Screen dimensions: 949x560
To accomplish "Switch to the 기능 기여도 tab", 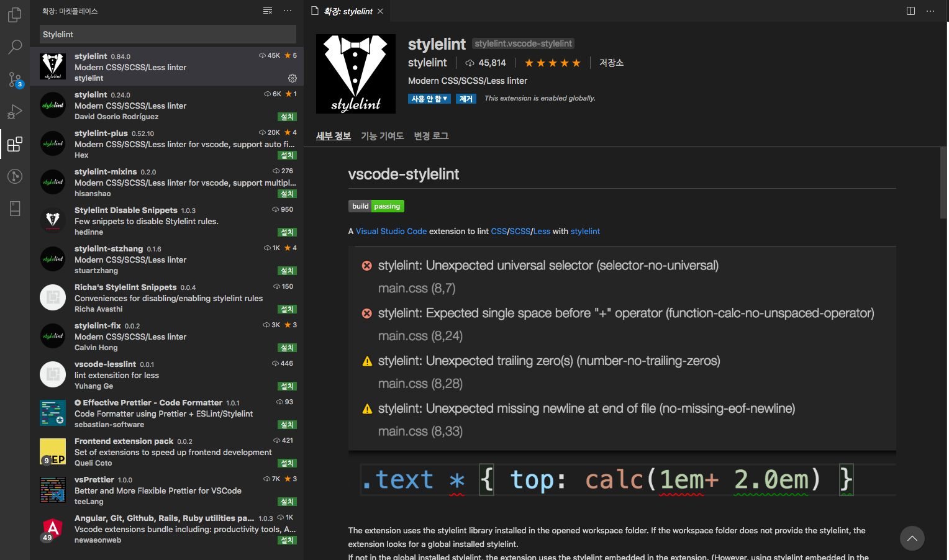I will pos(383,136).
